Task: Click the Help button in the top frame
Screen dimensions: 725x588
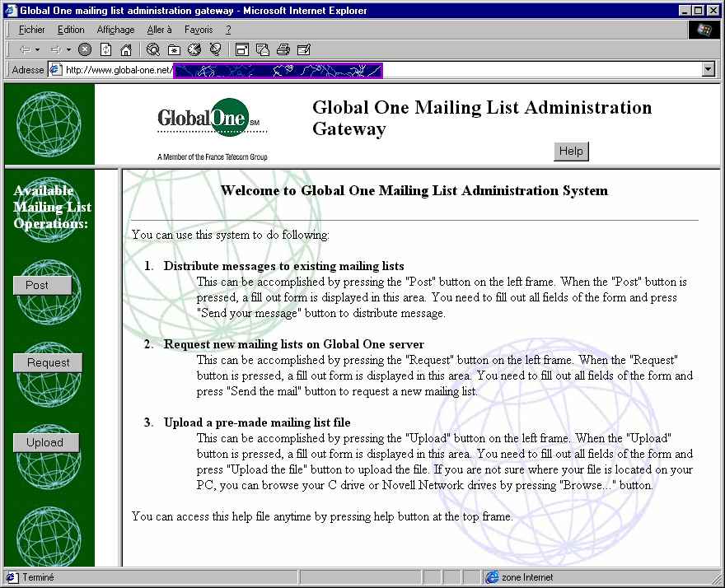Action: (x=571, y=152)
